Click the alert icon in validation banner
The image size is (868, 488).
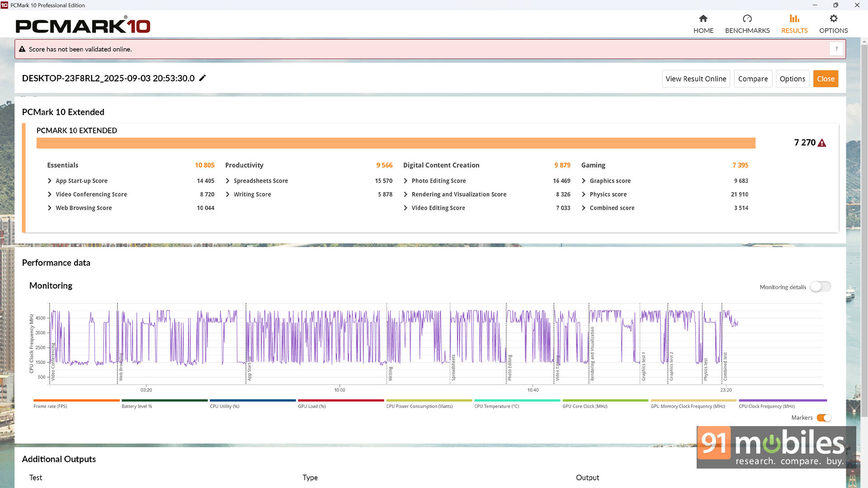click(x=22, y=49)
